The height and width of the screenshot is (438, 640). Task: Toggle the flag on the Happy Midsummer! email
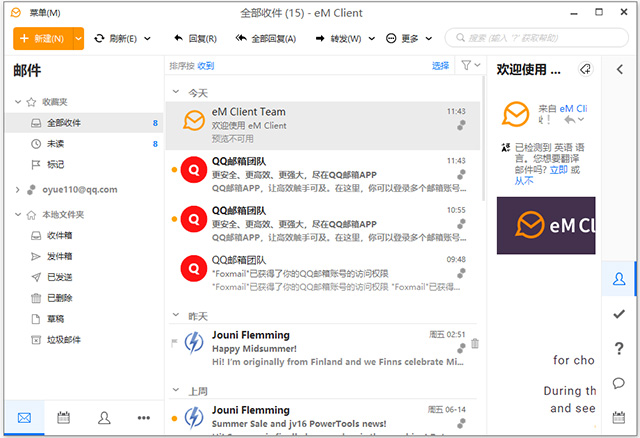(x=174, y=342)
